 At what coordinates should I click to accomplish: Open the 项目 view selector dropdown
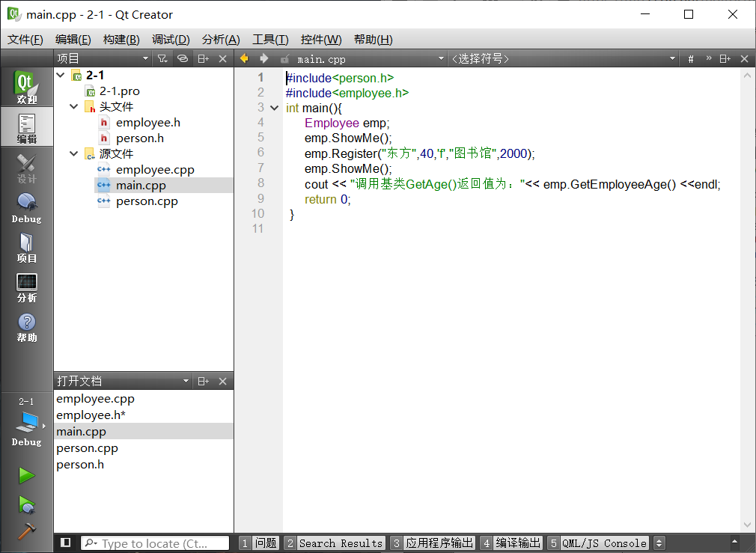103,59
